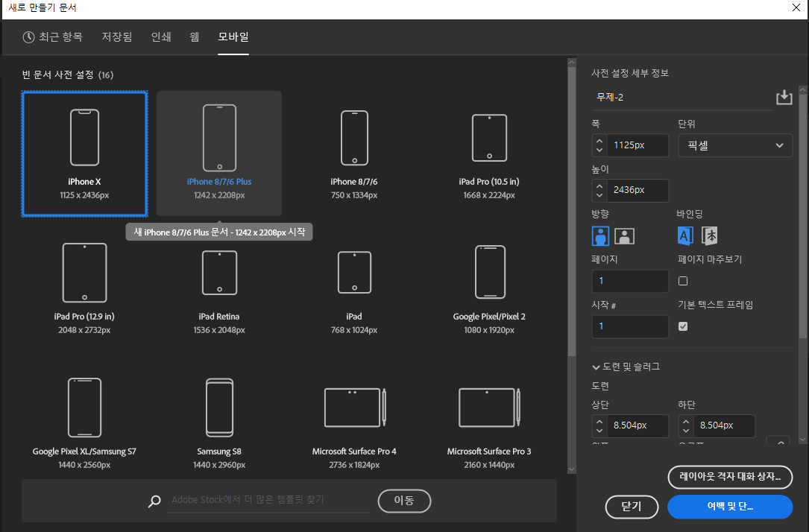The width and height of the screenshot is (809, 532).
Task: Select the iPad Retina preset icon
Action: coord(219,273)
